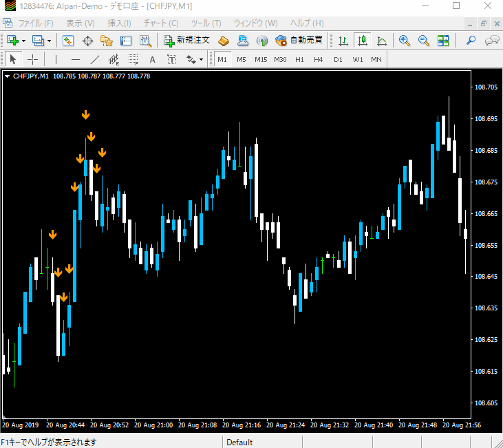The image size is (503, 448).
Task: Select the text A tool
Action: (x=152, y=59)
